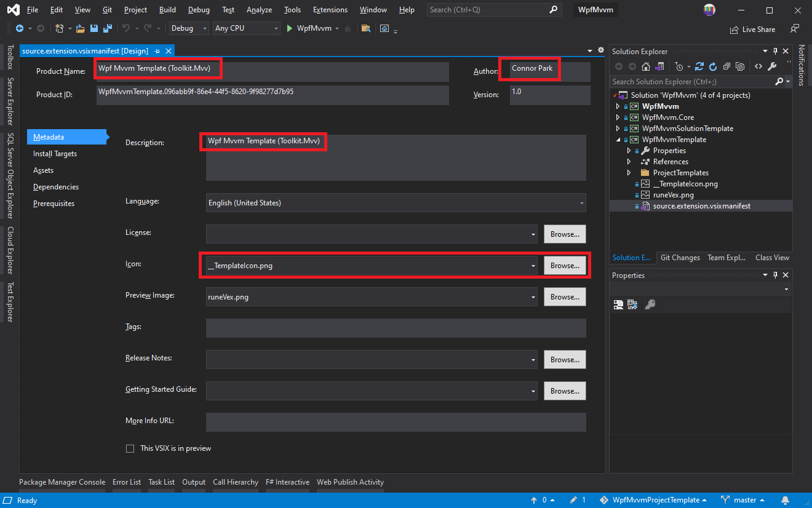Screen dimensions: 812x508
Task: Expand the WpfMvvm project node
Action: tap(618, 106)
